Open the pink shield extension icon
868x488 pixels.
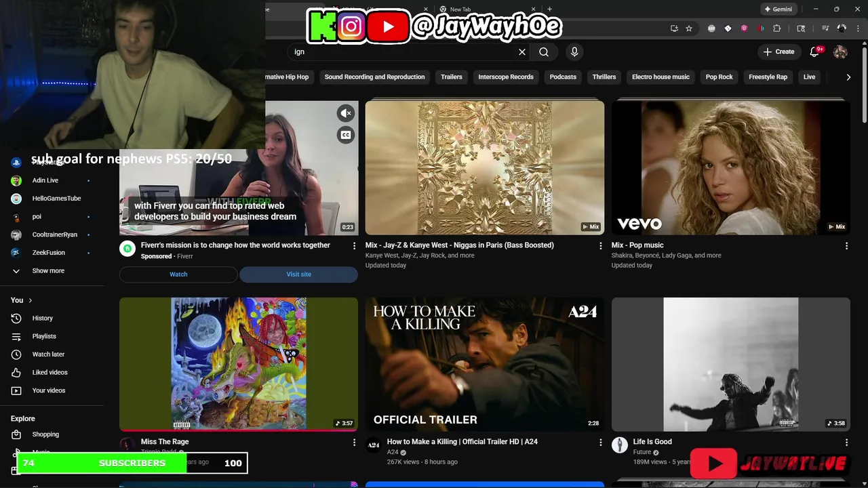click(x=744, y=28)
